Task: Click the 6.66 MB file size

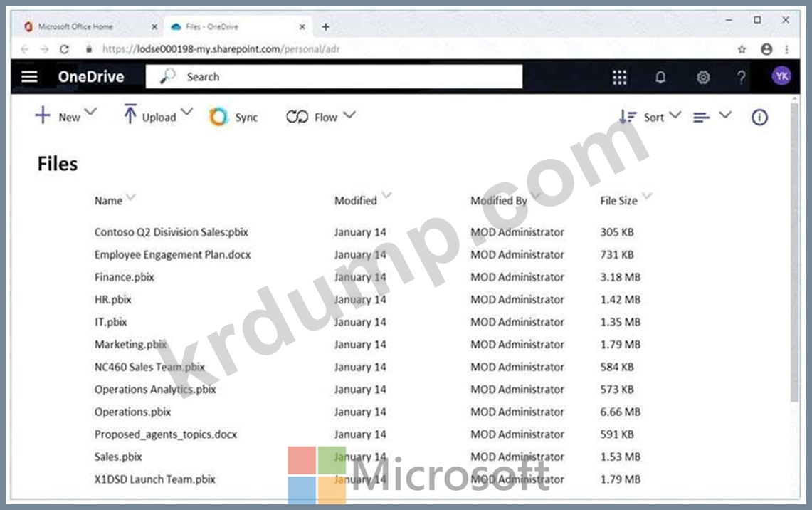Action: 621,412
